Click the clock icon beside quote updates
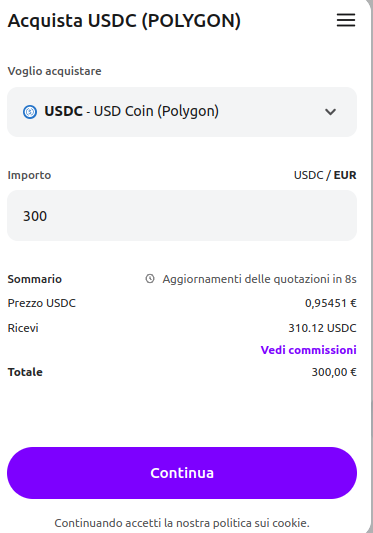 click(x=150, y=279)
